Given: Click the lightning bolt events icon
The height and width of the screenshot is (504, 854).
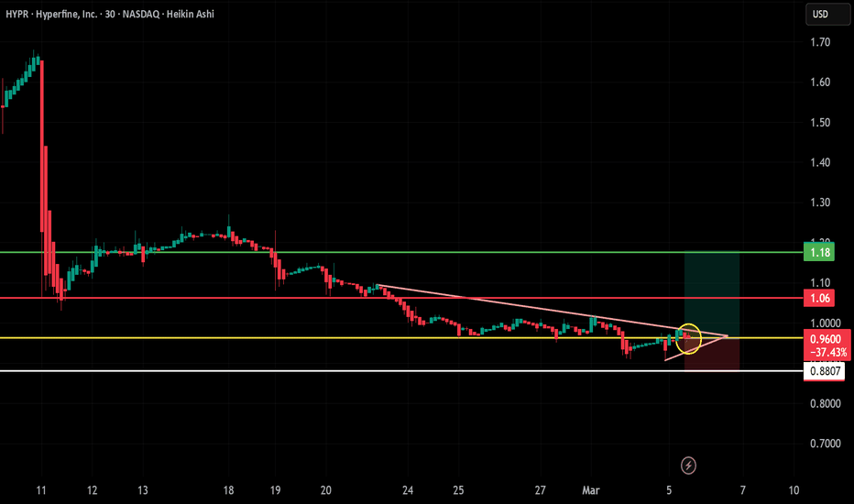Looking at the screenshot, I should [x=688, y=466].
